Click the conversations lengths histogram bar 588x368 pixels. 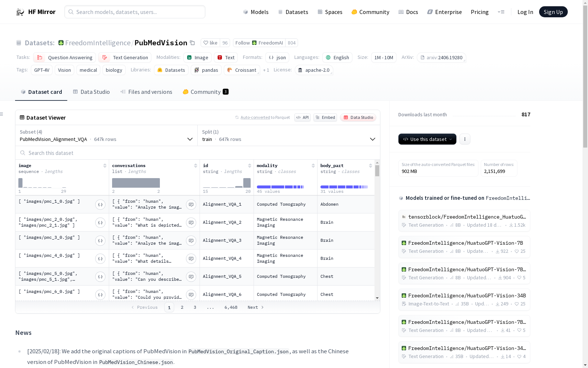coord(136,183)
